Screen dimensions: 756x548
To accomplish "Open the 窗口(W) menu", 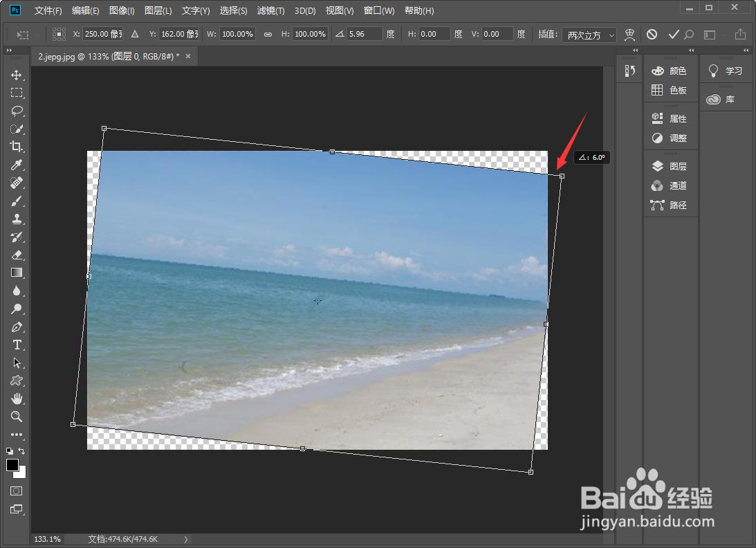I will tap(379, 10).
